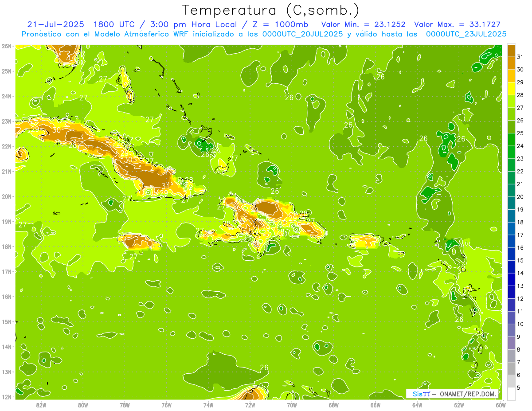Screen dimensions: 532x411
Task: Click the "80W" longitude axis label
Action: pyautogui.click(x=83, y=405)
